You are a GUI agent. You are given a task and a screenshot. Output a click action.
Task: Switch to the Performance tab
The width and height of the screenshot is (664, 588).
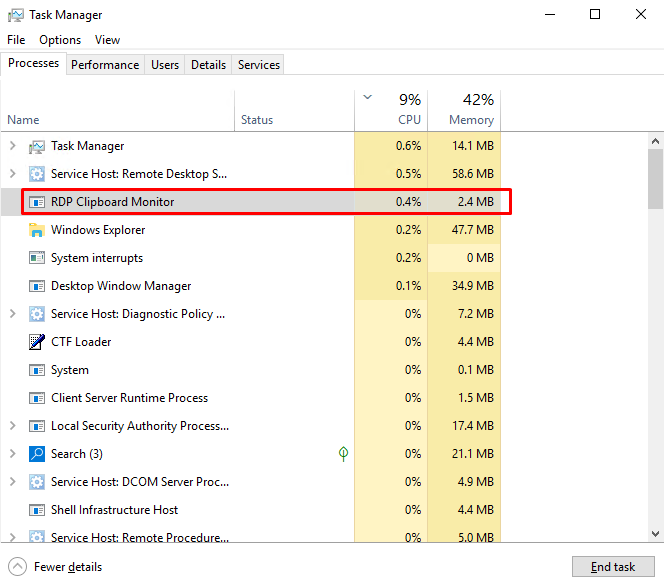coord(105,65)
